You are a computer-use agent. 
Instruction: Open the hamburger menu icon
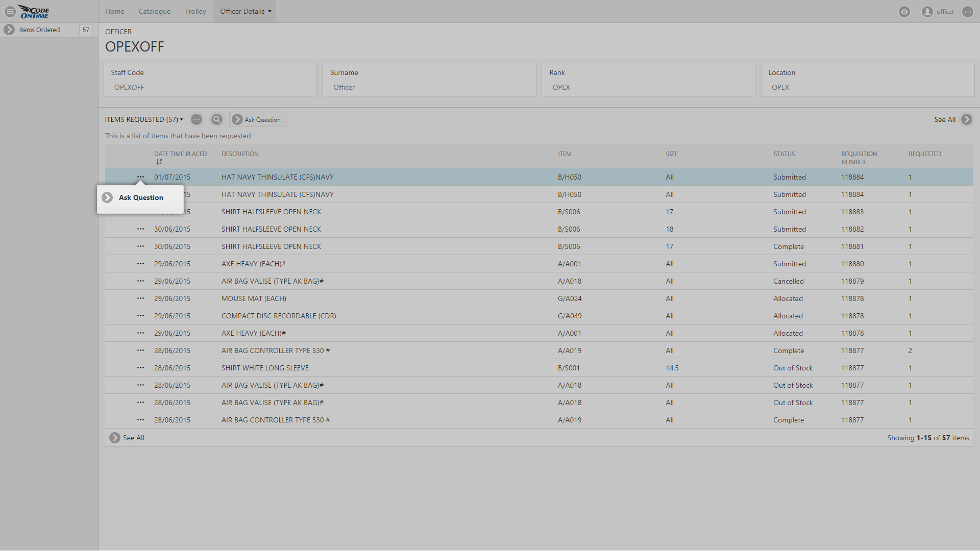(x=10, y=11)
